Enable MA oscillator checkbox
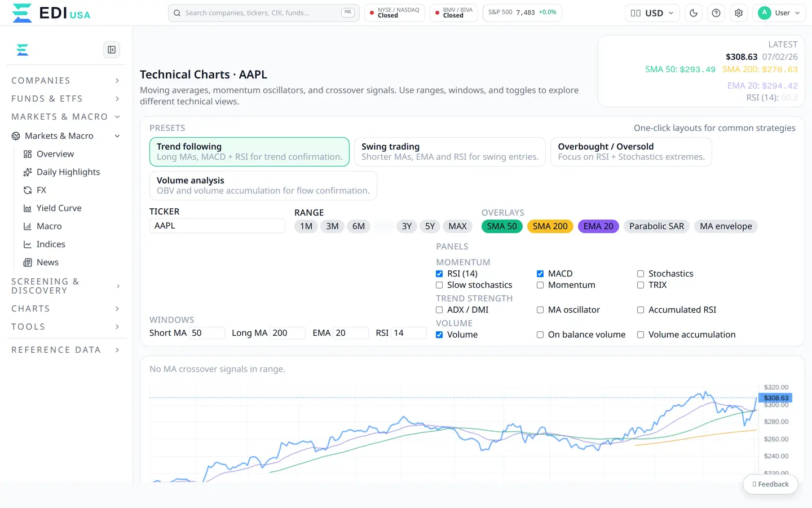 tap(540, 310)
